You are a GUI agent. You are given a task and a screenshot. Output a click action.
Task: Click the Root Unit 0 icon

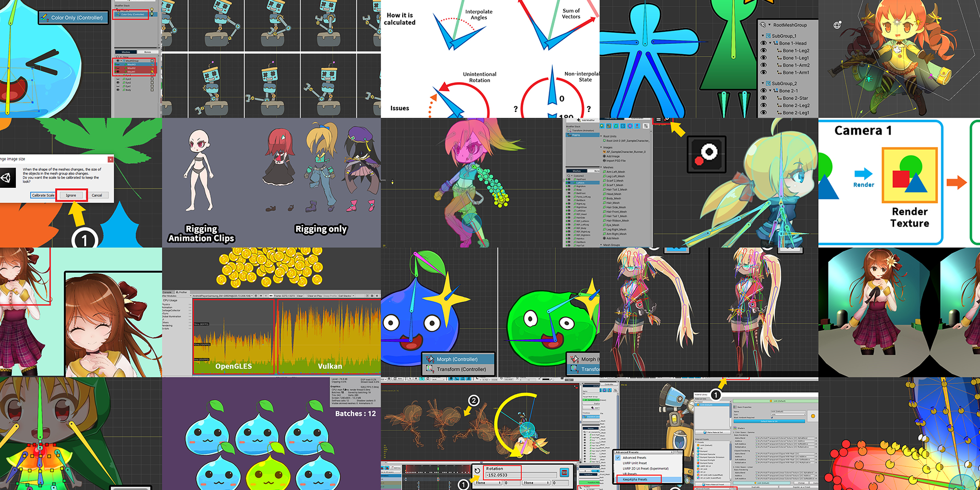coord(604,141)
